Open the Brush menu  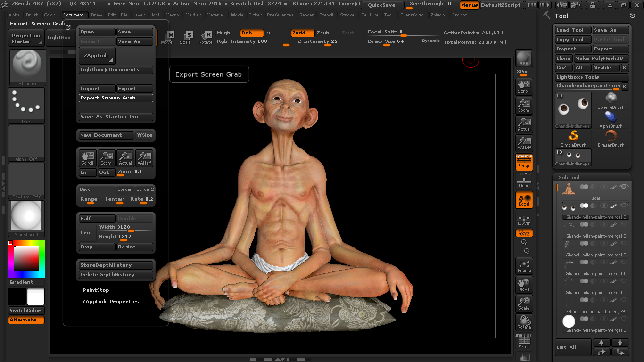[32, 15]
